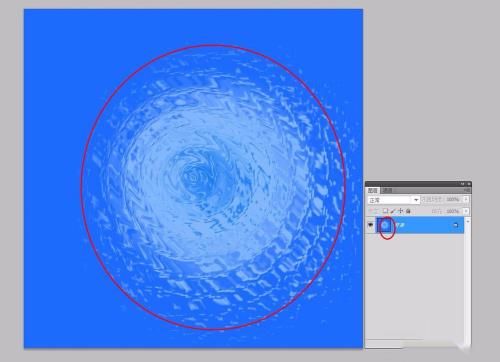
Task: Open the opacity slider arrow next to 100%
Action: pos(466,199)
